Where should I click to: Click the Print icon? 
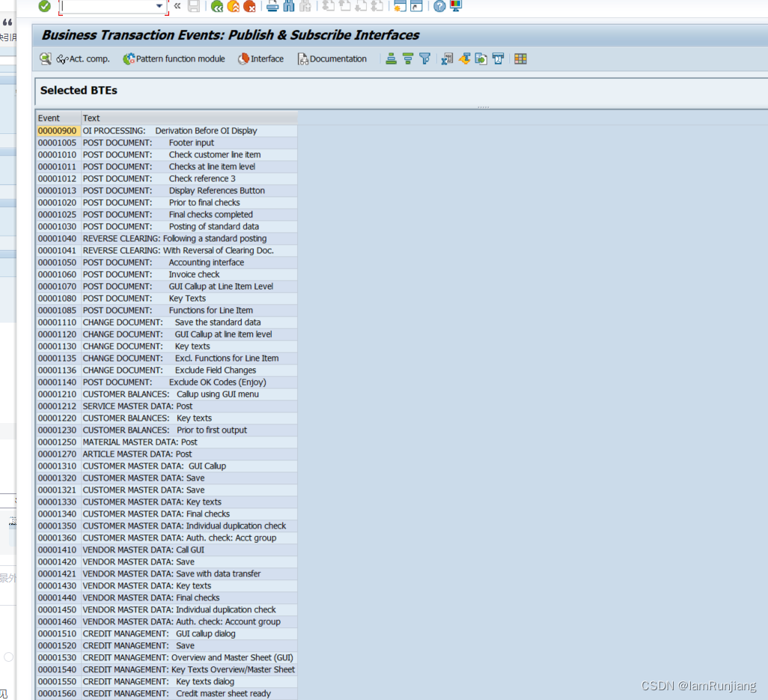(272, 6)
